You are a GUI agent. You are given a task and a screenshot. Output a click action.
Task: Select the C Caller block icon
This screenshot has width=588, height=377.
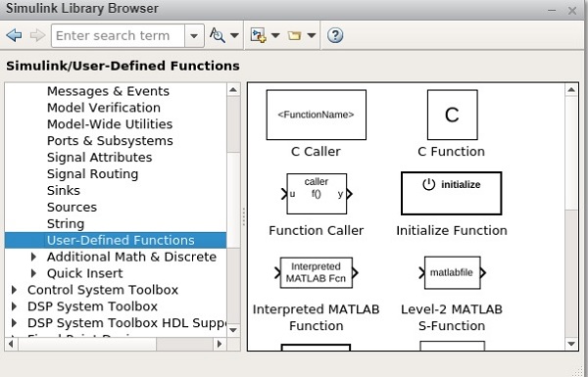click(x=317, y=115)
